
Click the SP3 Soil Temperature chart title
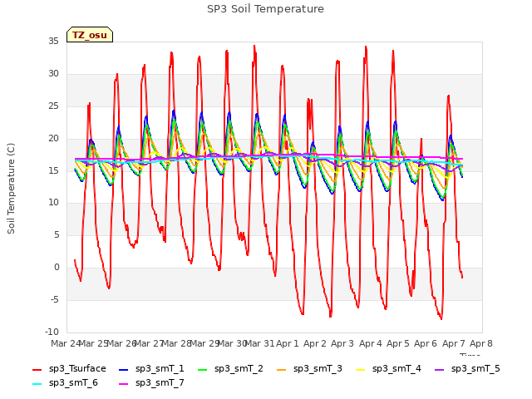pyautogui.click(x=265, y=9)
